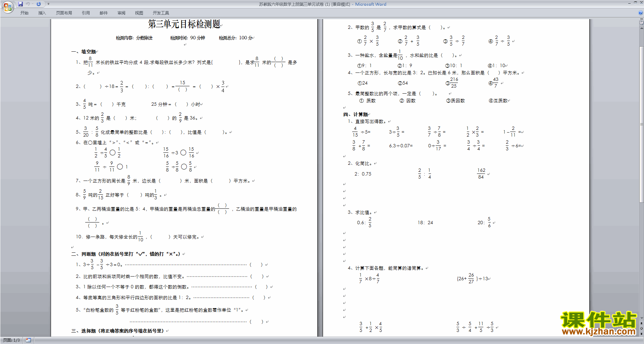The height and width of the screenshot is (344, 644).
Task: Switch to the 插入 ribbon tab
Action: click(x=42, y=13)
